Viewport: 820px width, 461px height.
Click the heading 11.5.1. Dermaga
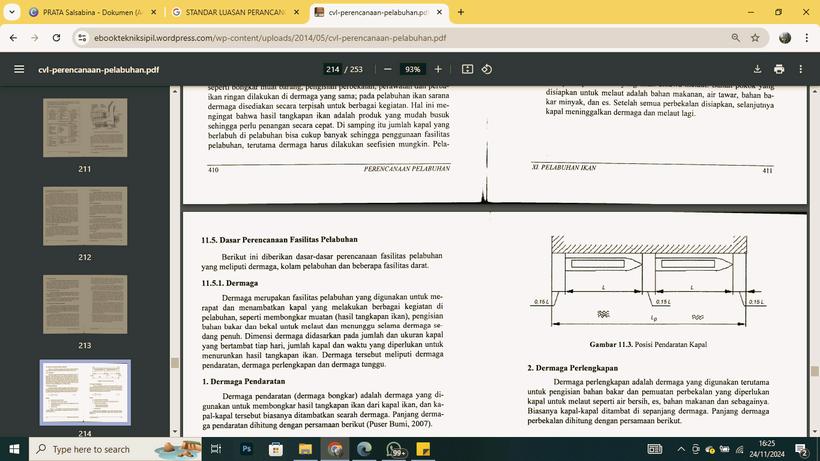(x=230, y=283)
